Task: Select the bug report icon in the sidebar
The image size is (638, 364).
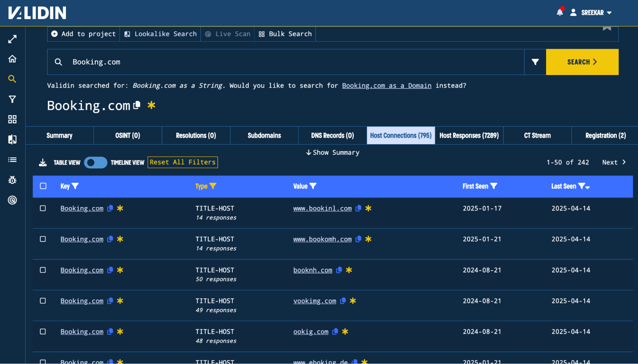Action: click(12, 180)
